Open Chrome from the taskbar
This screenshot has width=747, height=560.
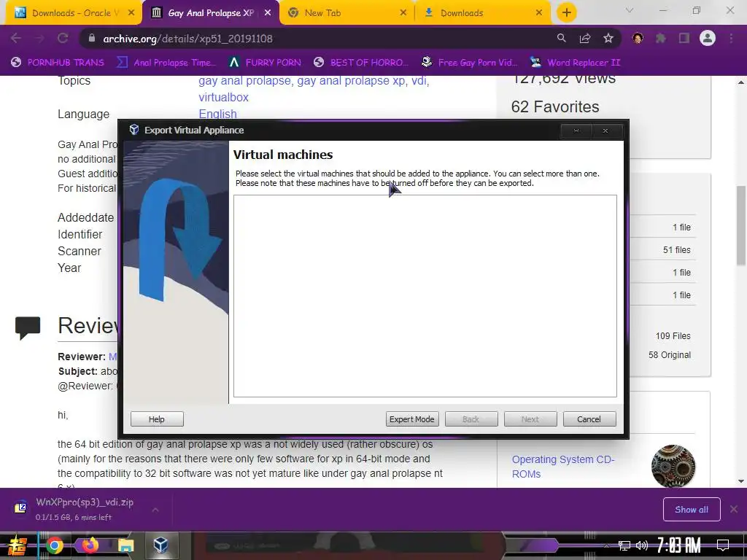[54, 545]
